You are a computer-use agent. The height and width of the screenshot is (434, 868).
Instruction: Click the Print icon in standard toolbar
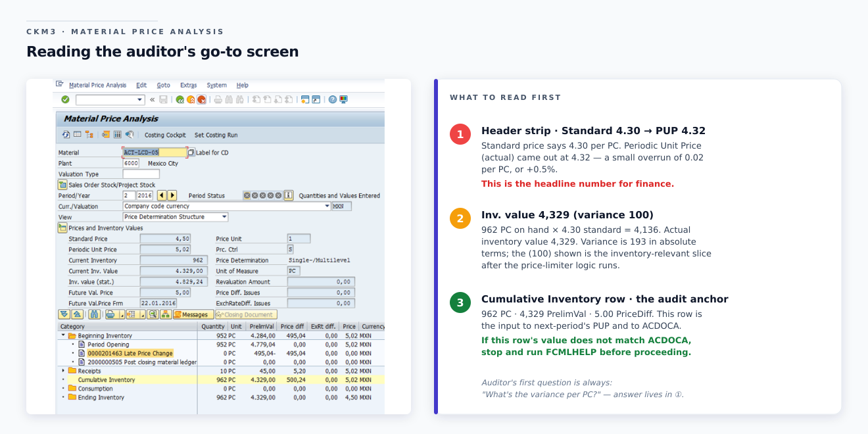coord(218,99)
